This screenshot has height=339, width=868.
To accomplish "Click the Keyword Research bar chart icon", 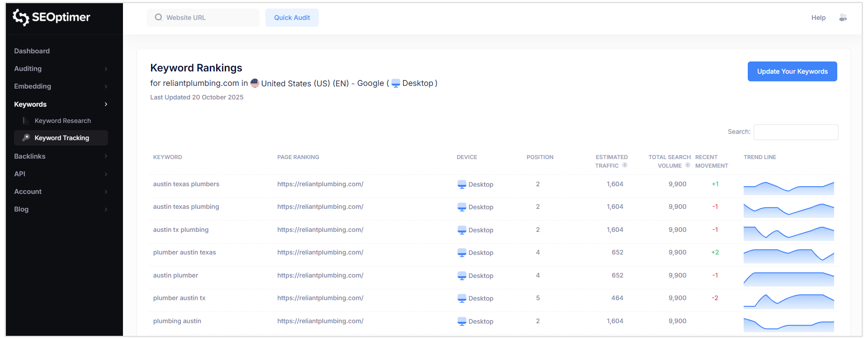I will [26, 121].
